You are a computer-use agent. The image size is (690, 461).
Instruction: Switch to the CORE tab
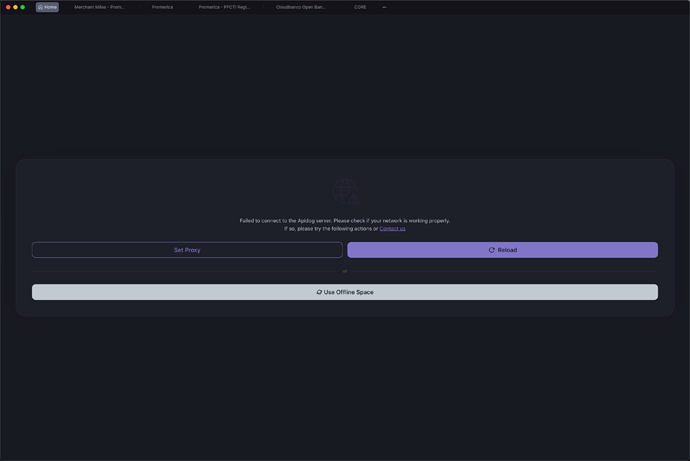pos(360,7)
